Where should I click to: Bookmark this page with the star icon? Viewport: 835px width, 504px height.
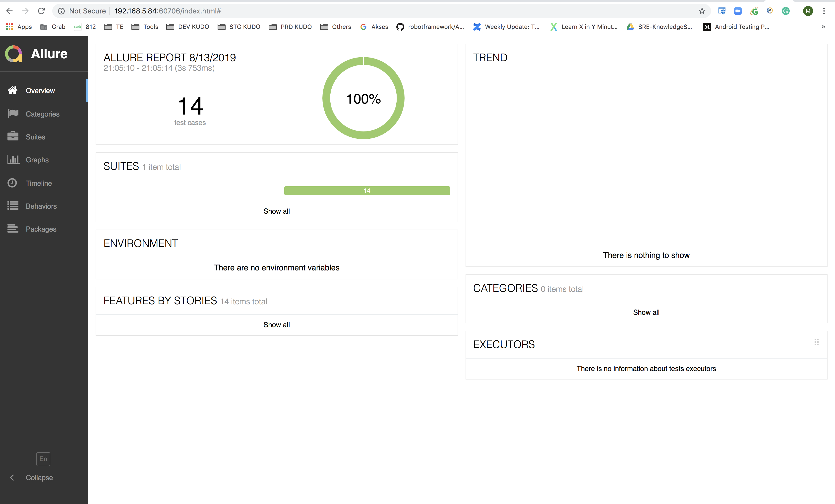coord(702,11)
